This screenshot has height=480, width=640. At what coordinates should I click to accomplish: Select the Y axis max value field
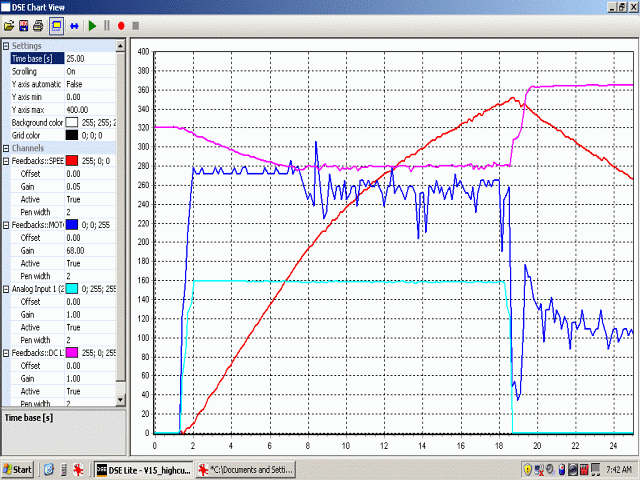pos(90,109)
